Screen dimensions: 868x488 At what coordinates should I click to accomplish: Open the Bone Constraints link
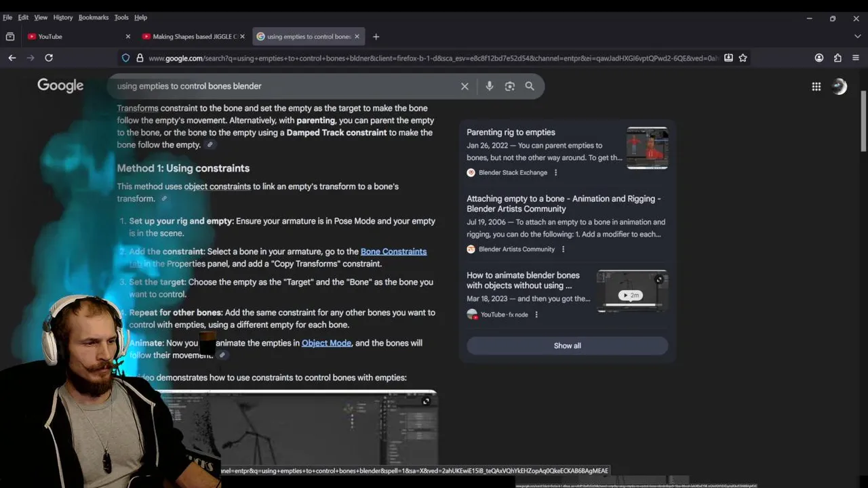point(393,251)
